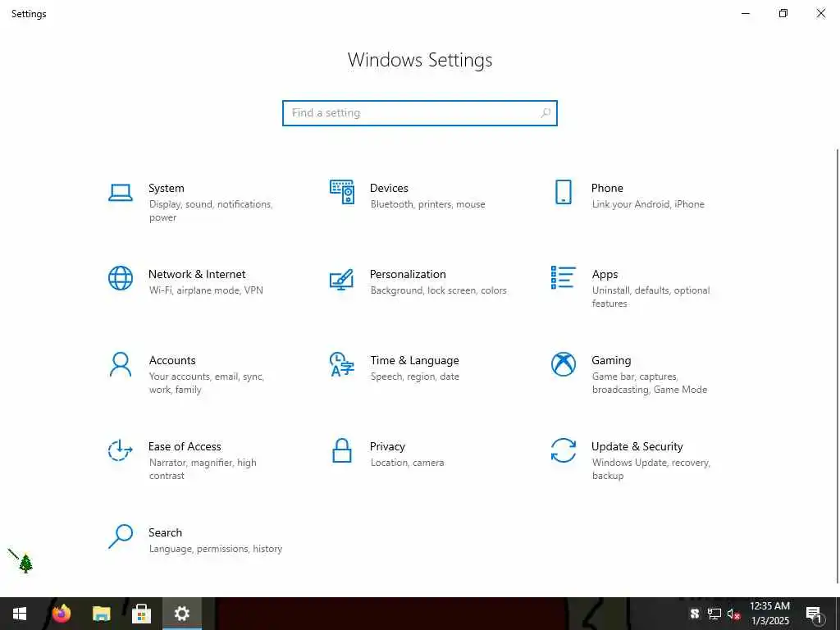Open File Explorer from the taskbar
The image size is (840, 630).
coord(101,614)
